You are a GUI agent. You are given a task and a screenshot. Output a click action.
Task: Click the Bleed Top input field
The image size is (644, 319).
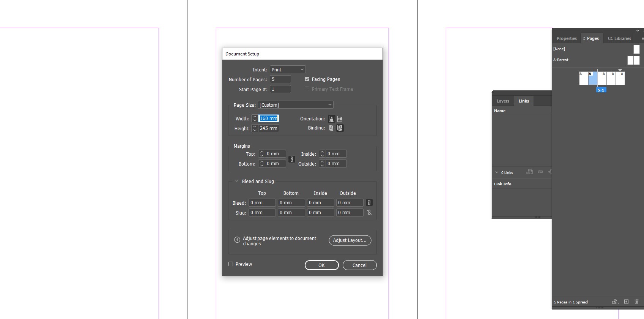click(262, 203)
